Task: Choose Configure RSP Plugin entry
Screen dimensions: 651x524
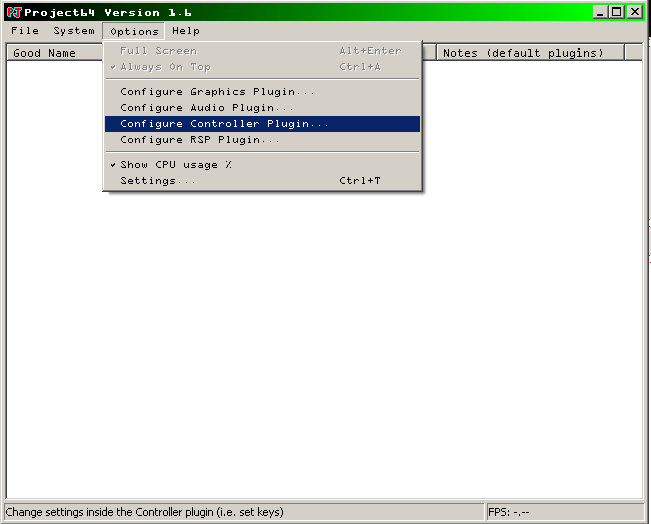Action: pyautogui.click(x=262, y=140)
